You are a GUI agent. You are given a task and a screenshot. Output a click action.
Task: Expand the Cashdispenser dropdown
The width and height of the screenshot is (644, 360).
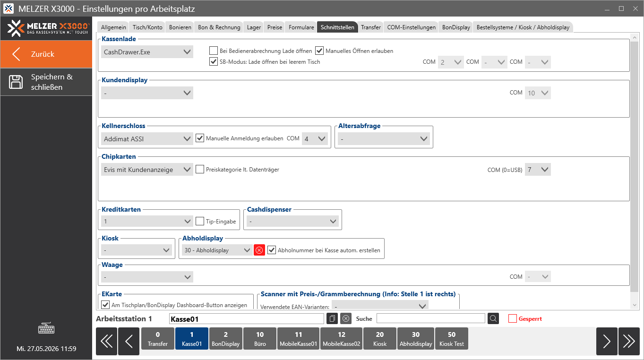tap(293, 221)
